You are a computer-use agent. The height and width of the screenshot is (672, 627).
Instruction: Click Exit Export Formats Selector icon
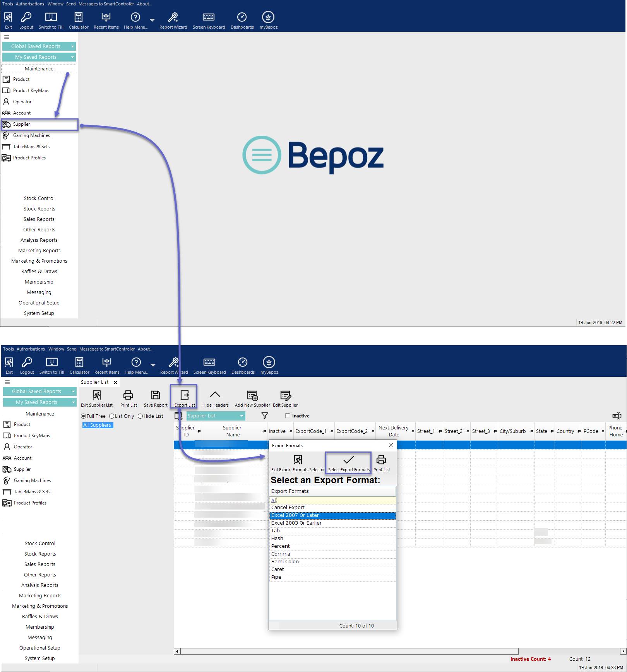pyautogui.click(x=298, y=460)
